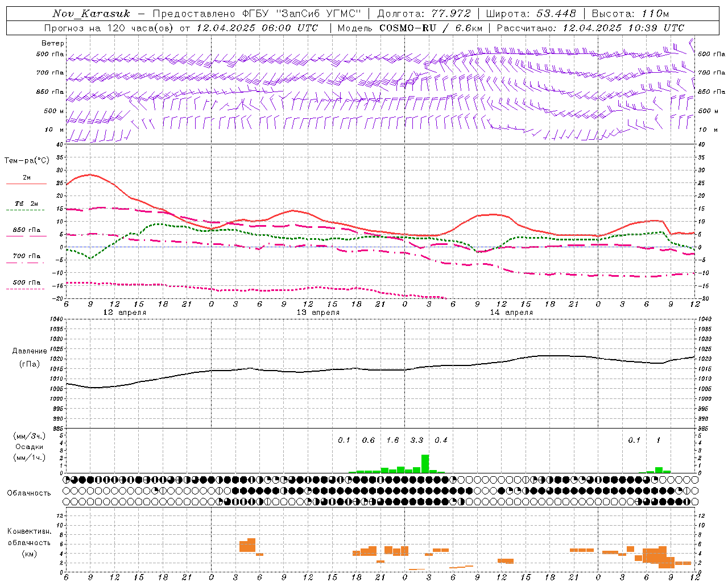Click the computed time 12.04.2025 10:39 UTC
This screenshot has height=582, width=728.
point(623,28)
